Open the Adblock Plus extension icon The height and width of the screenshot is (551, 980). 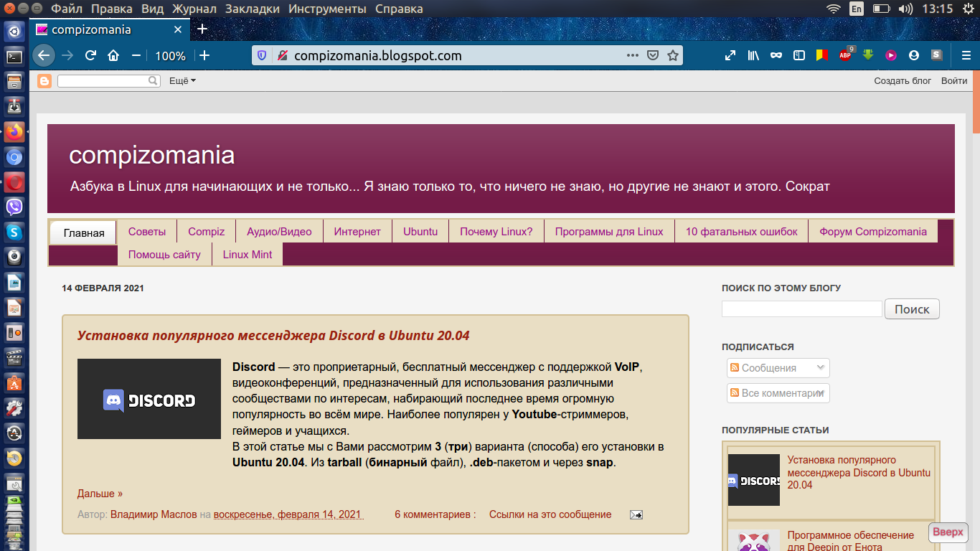click(845, 55)
